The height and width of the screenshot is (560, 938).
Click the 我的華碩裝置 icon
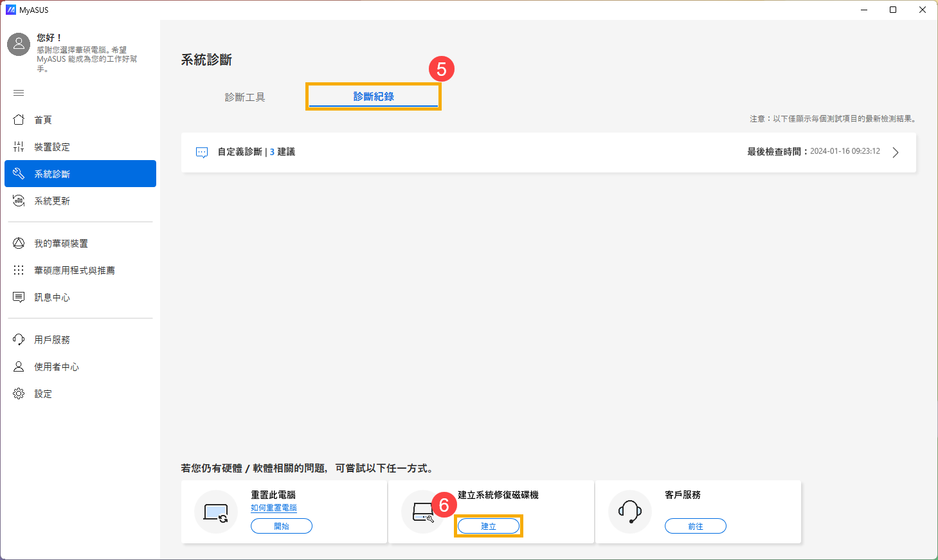click(x=19, y=243)
